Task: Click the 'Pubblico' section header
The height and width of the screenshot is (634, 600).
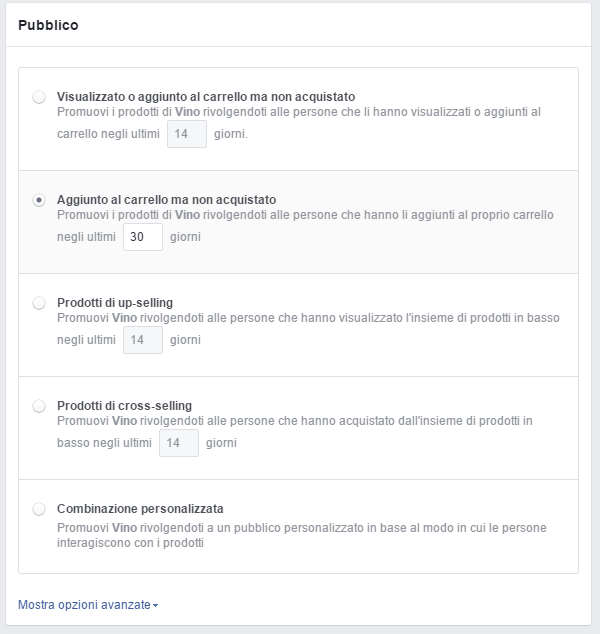Action: tap(48, 25)
